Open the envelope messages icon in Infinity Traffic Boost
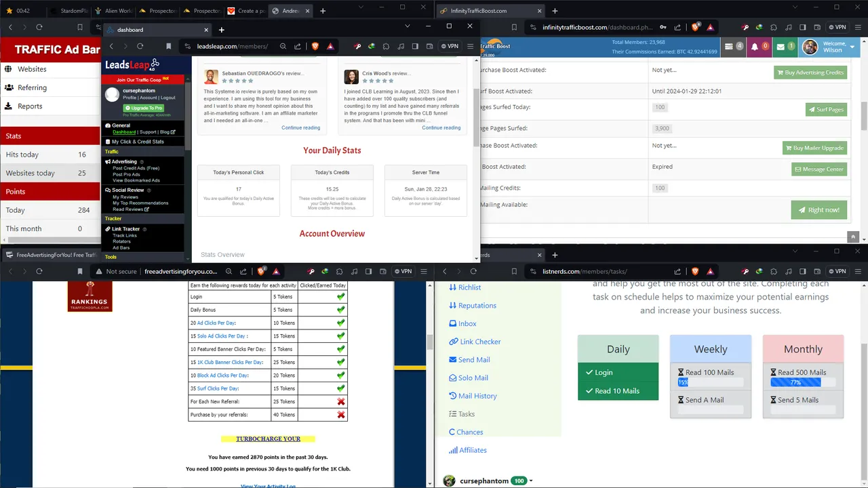Screen dimensions: 868x488 [781, 47]
